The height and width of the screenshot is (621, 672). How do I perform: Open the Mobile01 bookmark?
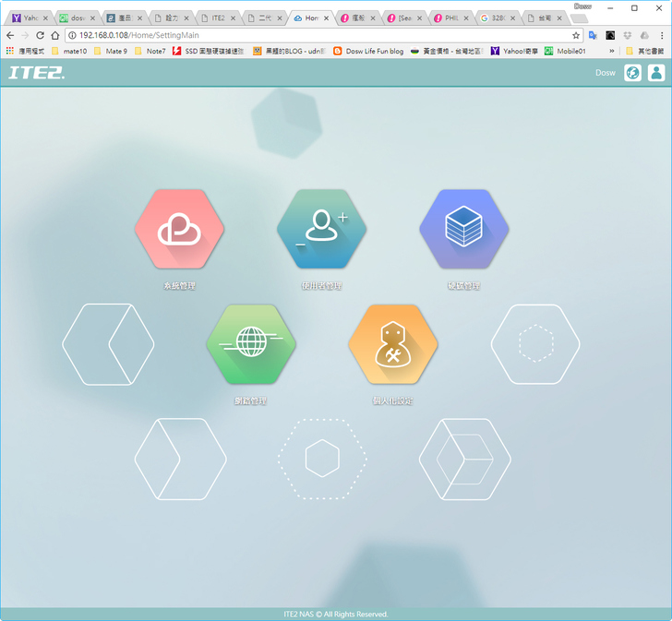pos(564,51)
